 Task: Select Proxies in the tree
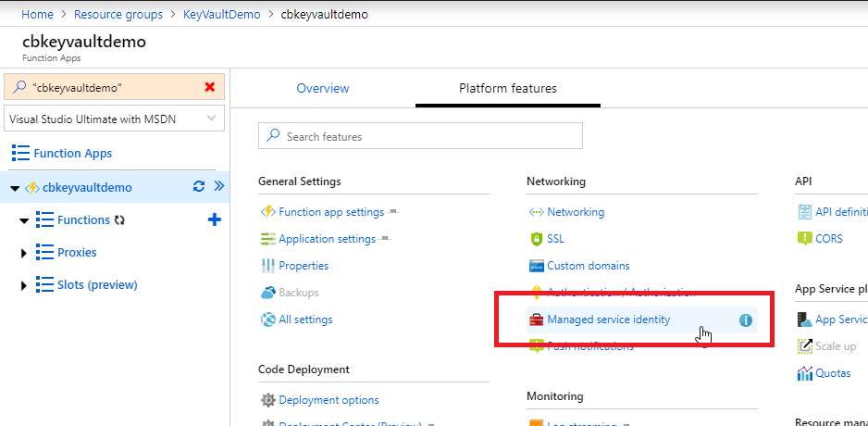click(77, 252)
